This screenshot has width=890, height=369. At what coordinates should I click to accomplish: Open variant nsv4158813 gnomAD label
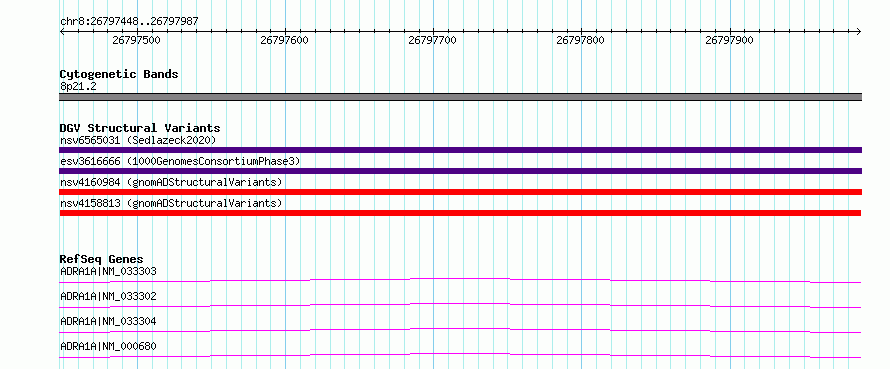(171, 203)
